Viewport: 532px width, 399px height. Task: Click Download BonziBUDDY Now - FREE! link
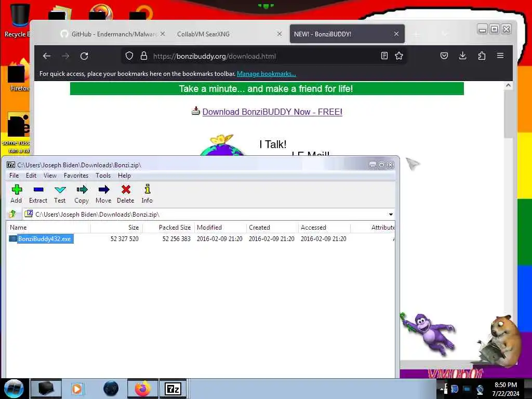[x=272, y=112]
